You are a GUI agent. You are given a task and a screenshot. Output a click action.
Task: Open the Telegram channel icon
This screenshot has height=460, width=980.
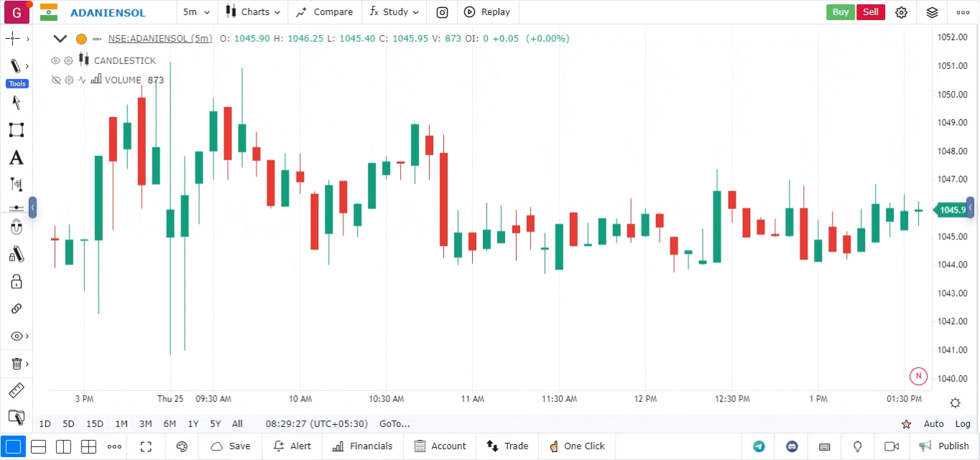tap(759, 446)
